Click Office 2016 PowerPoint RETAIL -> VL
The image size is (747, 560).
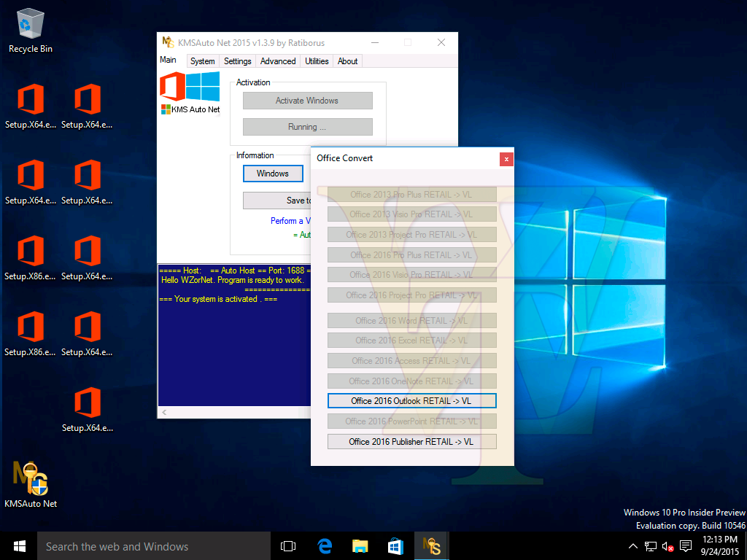[x=411, y=421]
